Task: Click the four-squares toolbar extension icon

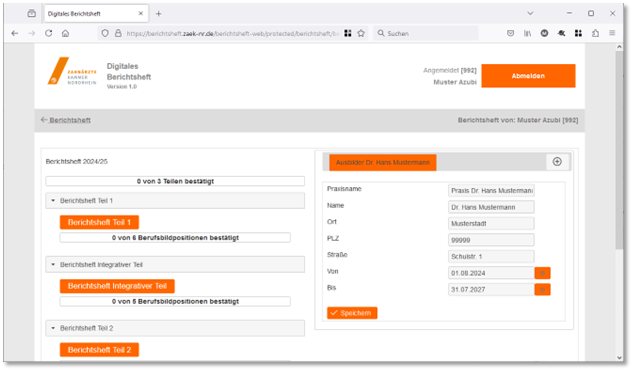Action: click(x=578, y=34)
